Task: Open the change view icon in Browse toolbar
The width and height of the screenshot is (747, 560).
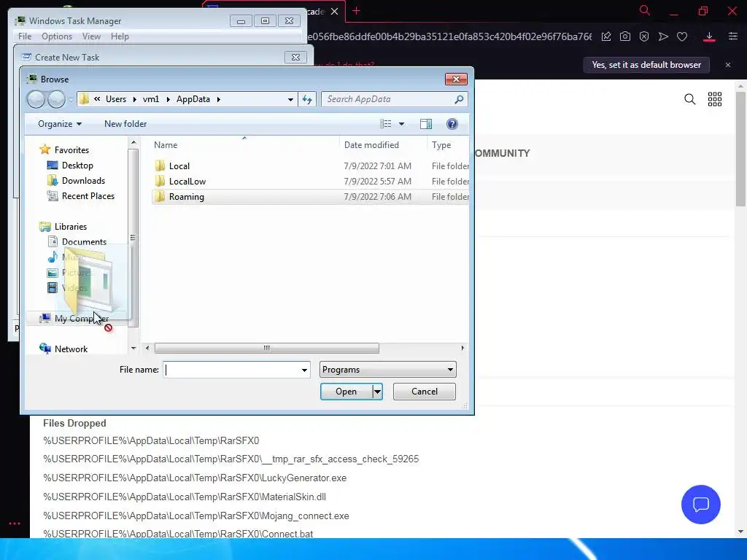Action: [385, 124]
